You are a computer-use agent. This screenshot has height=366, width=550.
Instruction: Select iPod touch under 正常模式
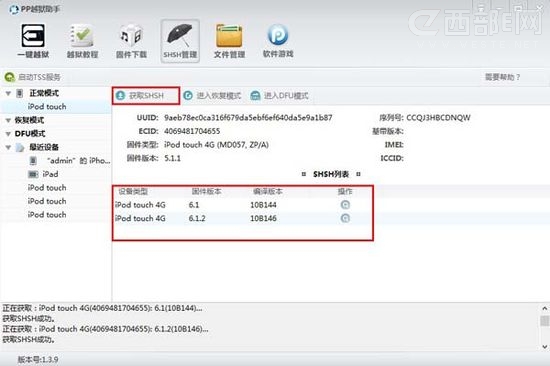47,106
